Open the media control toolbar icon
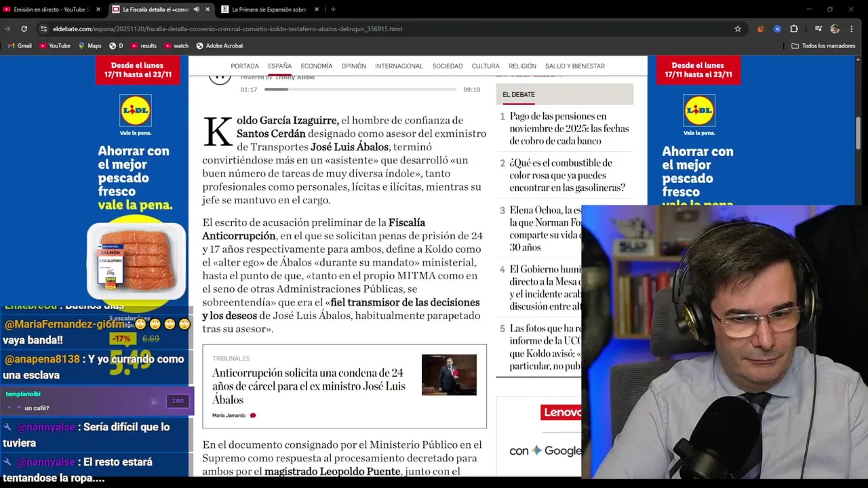Screen dimensions: 868x488 click(x=818, y=29)
